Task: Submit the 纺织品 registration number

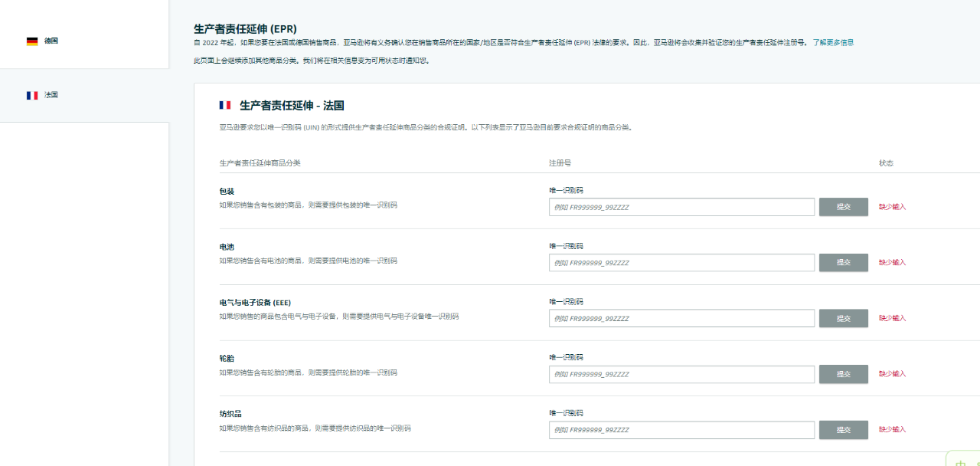Action: (x=843, y=430)
